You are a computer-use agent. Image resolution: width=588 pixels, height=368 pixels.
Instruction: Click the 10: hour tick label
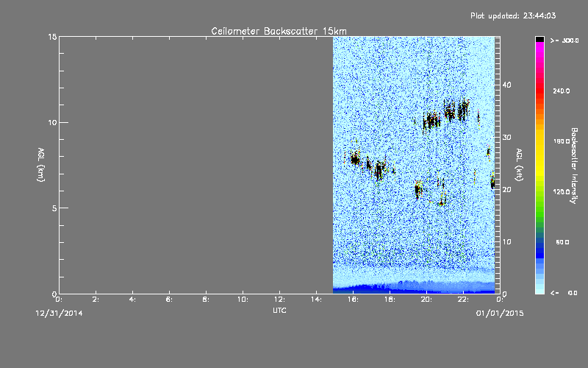[243, 300]
